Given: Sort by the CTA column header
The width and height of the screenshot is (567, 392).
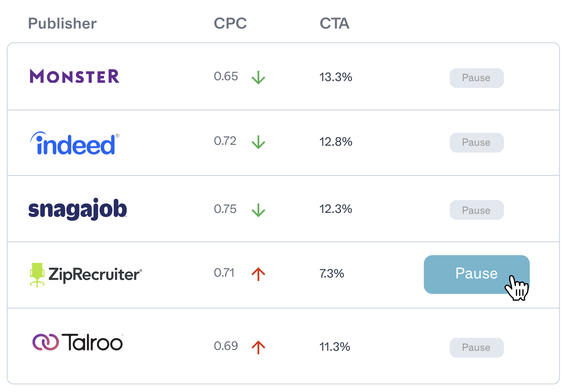Looking at the screenshot, I should [x=334, y=23].
